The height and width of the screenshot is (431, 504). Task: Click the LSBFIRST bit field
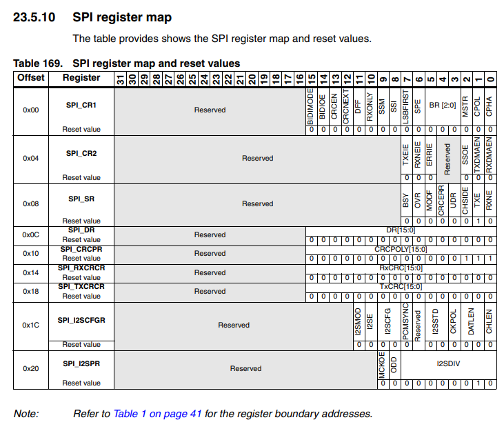pos(405,107)
